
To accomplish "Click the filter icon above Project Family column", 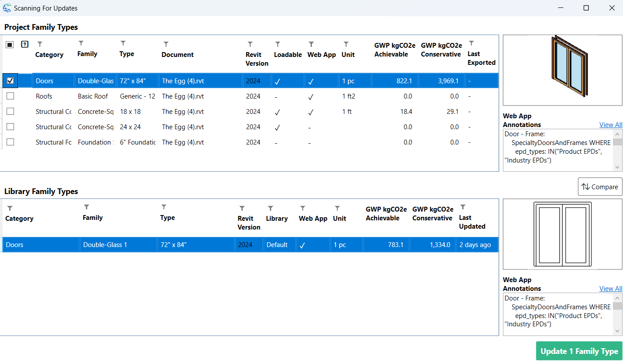I will 81,43.
